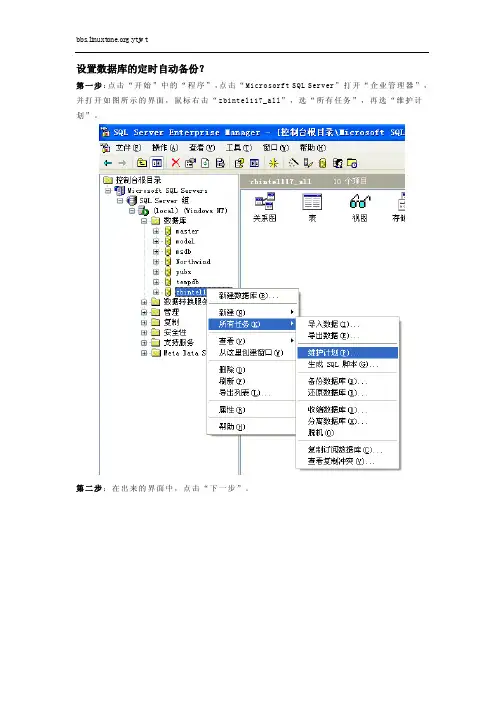Screen dimensions: 504x713
Task: Click the New Login toolbar icon
Action: click(337, 163)
